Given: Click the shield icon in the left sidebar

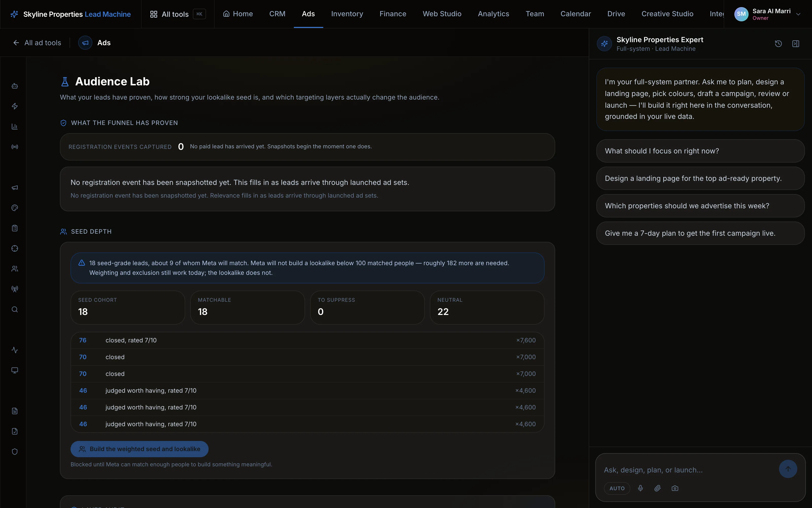Looking at the screenshot, I should click(x=14, y=452).
